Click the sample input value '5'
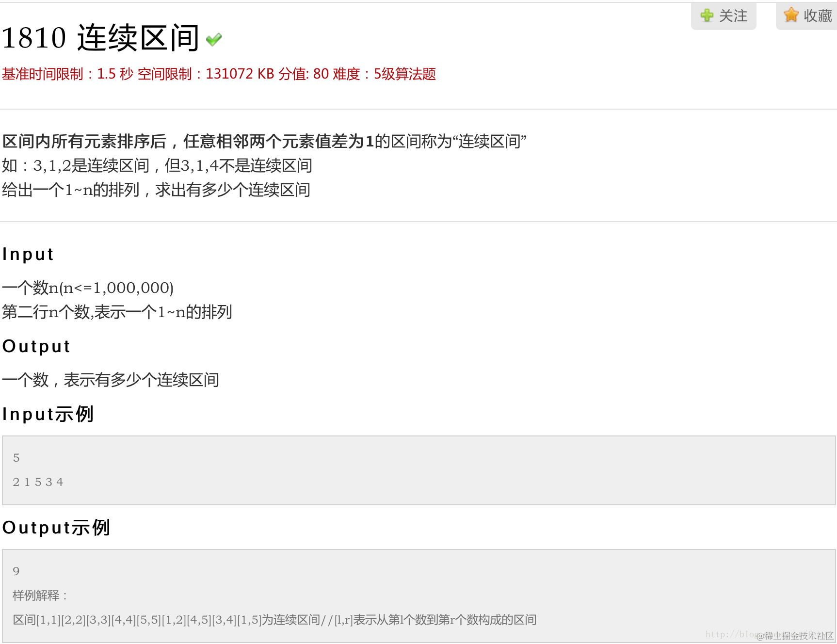Viewport: 837px width, 644px height. tap(16, 458)
